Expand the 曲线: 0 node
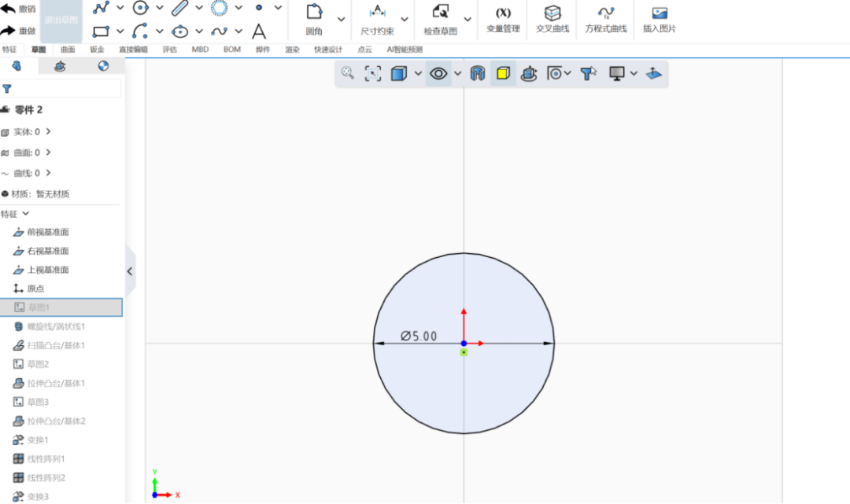Image resolution: width=850 pixels, height=504 pixels. (48, 173)
